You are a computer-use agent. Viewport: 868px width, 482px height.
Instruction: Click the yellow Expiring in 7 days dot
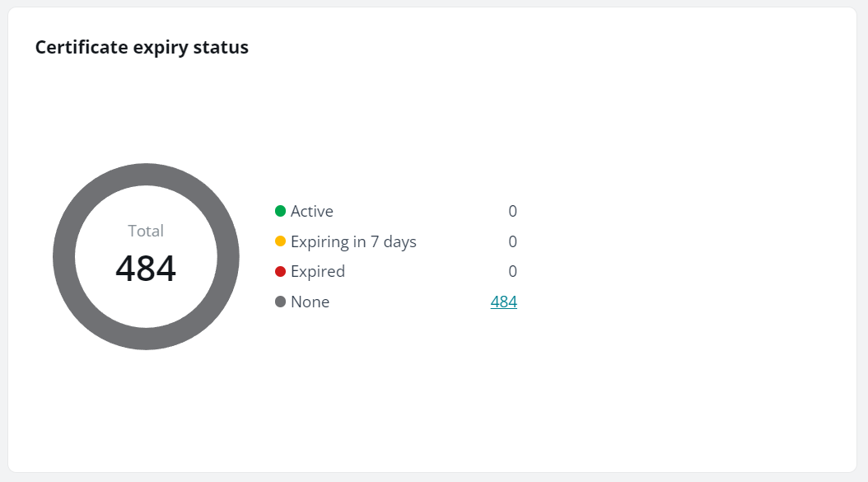coord(281,241)
